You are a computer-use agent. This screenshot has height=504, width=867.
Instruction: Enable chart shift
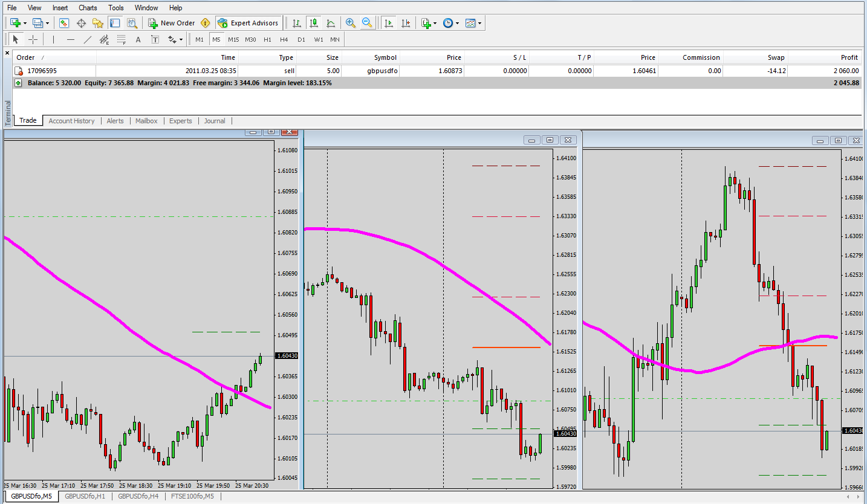point(406,23)
